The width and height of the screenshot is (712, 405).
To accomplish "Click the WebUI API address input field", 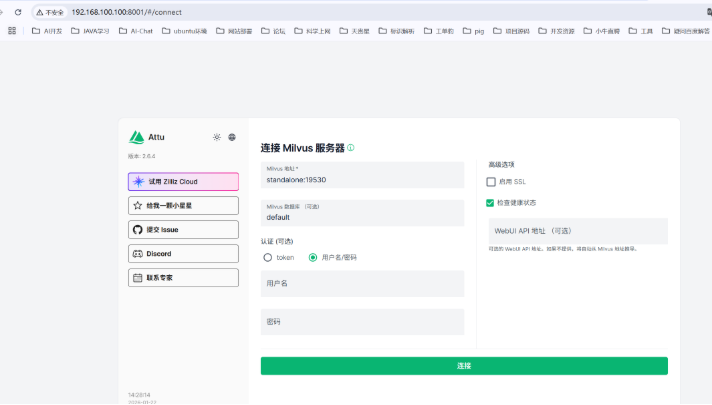I will tap(577, 231).
